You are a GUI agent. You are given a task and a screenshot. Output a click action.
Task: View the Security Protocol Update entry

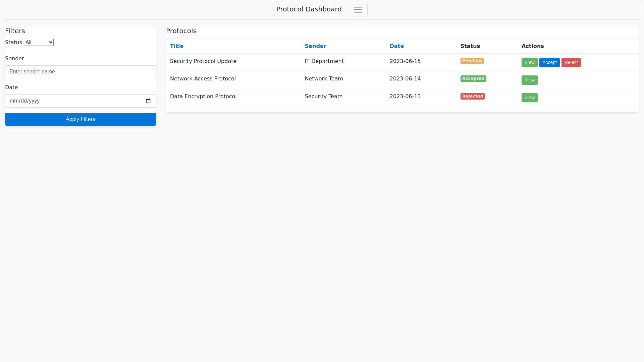pos(529,63)
